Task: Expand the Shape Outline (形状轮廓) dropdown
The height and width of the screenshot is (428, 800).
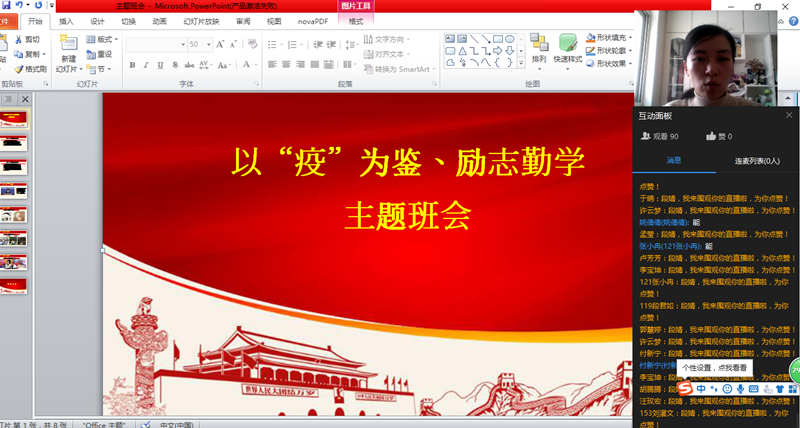Action: [606, 50]
